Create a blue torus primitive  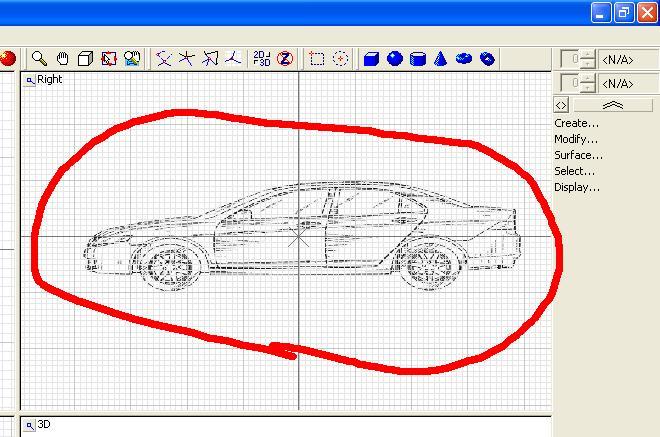464,59
